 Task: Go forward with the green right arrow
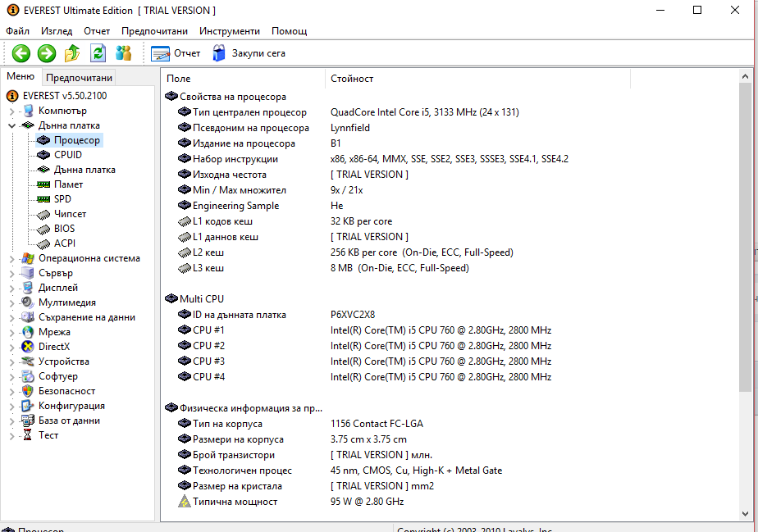click(47, 53)
